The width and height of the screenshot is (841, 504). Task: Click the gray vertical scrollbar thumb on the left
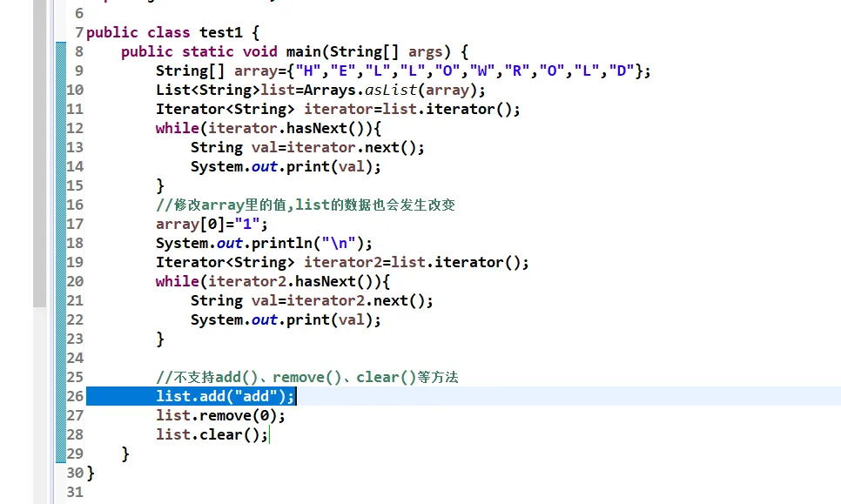tap(40, 153)
